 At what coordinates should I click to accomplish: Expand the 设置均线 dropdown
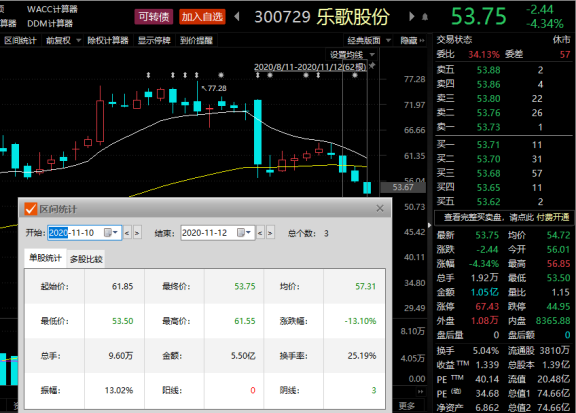pos(351,55)
